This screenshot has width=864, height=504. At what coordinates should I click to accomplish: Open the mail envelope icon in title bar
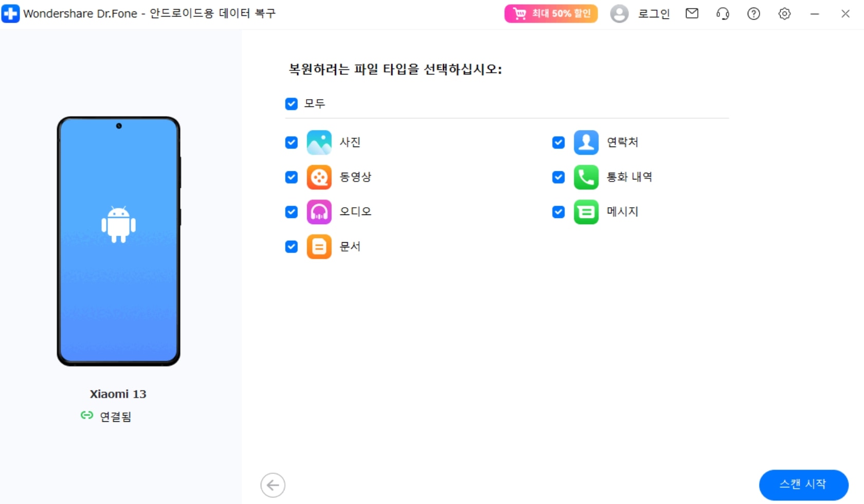pyautogui.click(x=692, y=14)
